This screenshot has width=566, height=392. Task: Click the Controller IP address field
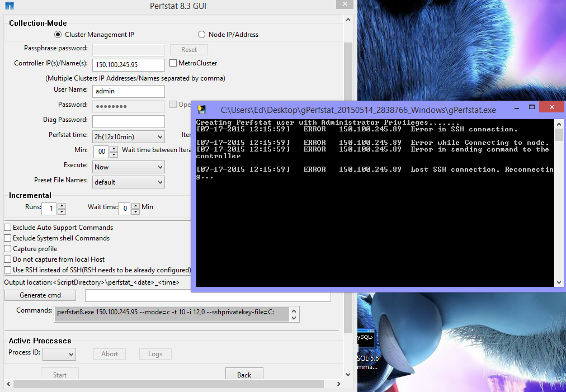[129, 65]
